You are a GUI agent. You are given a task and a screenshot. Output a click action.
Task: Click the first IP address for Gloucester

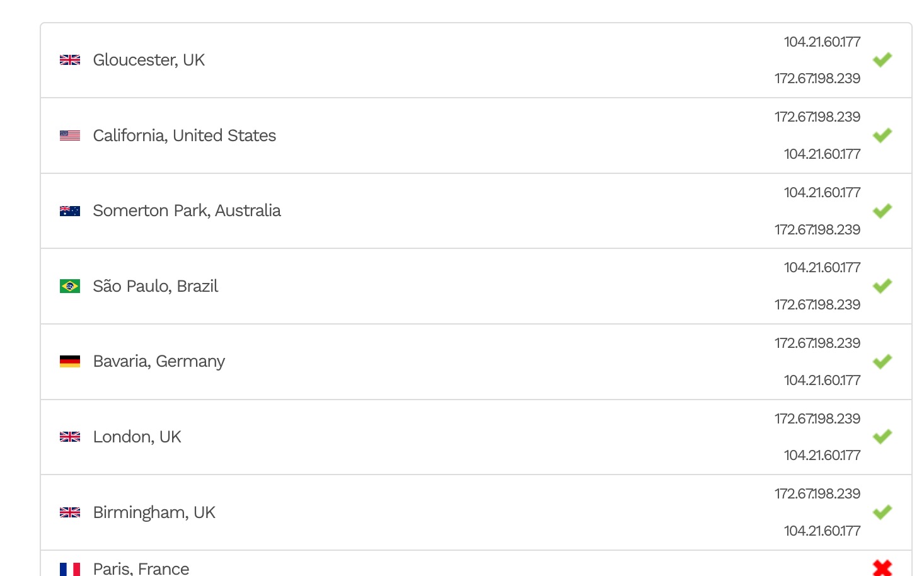(822, 42)
